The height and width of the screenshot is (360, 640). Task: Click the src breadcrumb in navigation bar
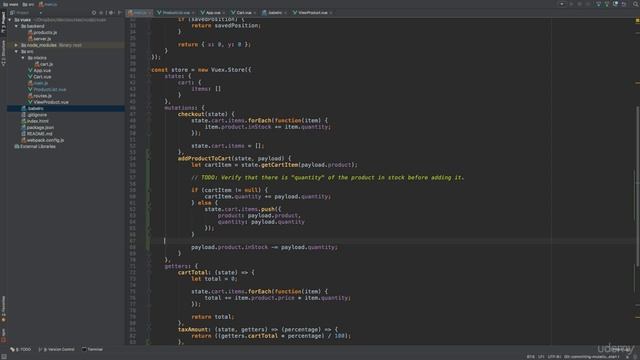28,4
